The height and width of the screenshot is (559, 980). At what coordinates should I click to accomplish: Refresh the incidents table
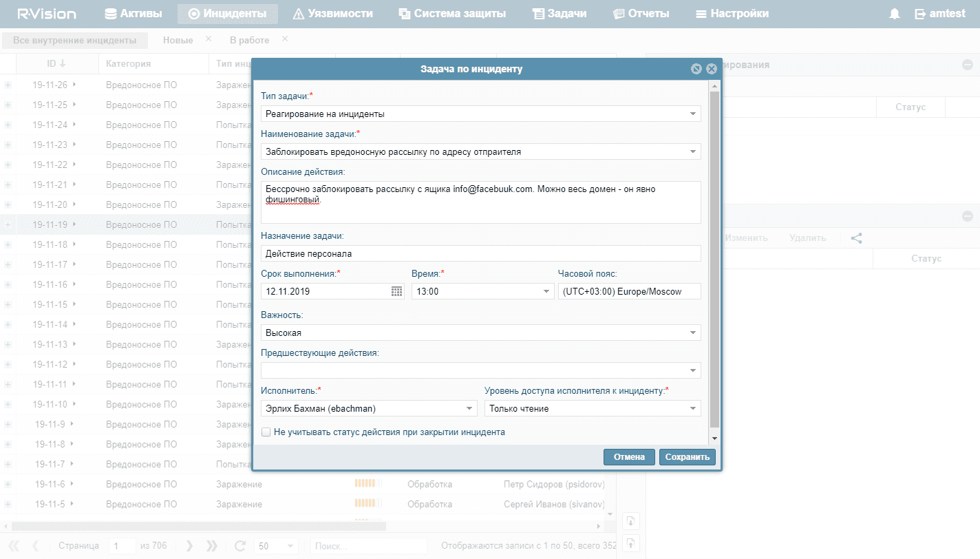(x=240, y=546)
